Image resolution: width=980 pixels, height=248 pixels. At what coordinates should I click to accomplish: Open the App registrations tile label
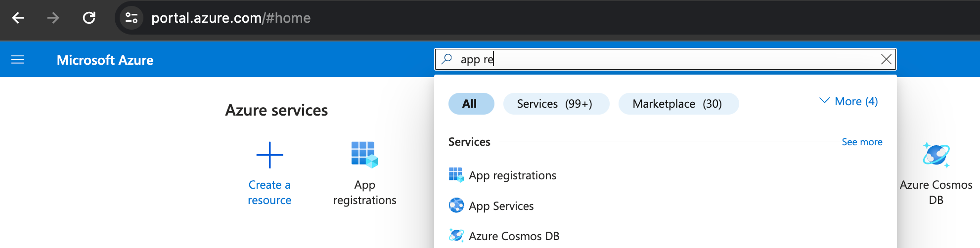click(x=365, y=192)
